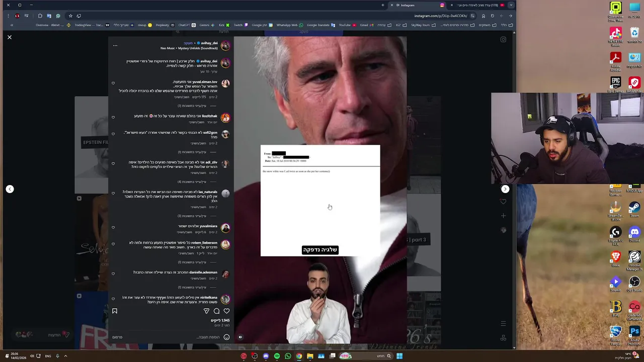
Task: Click the add comment input field
Action: point(174,337)
